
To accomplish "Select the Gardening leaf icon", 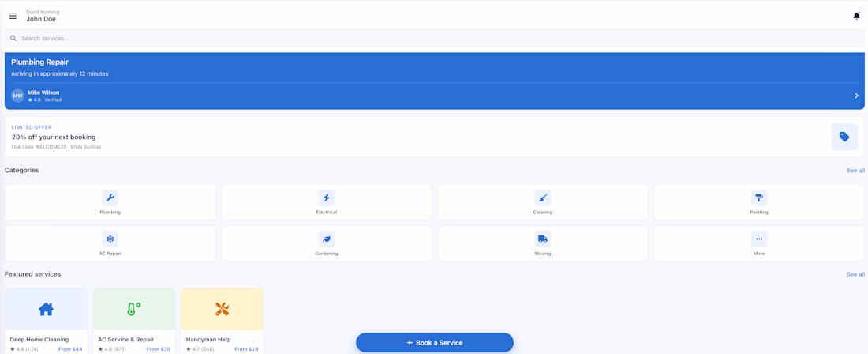I will point(327,239).
